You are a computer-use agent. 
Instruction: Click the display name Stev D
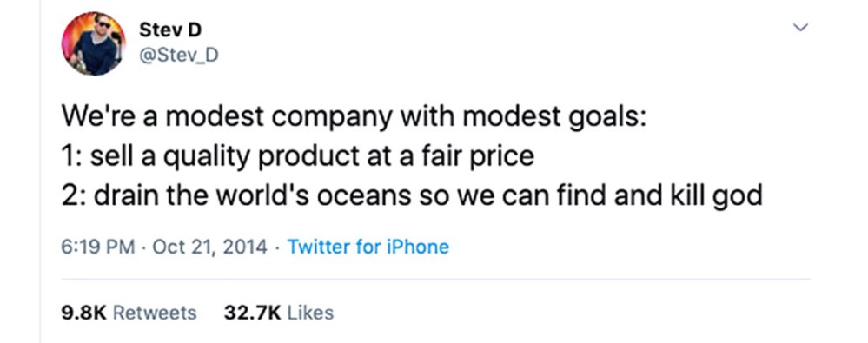coord(170,30)
